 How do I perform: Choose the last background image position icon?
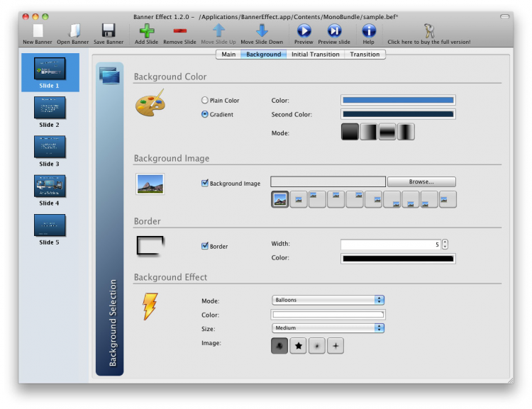click(448, 199)
